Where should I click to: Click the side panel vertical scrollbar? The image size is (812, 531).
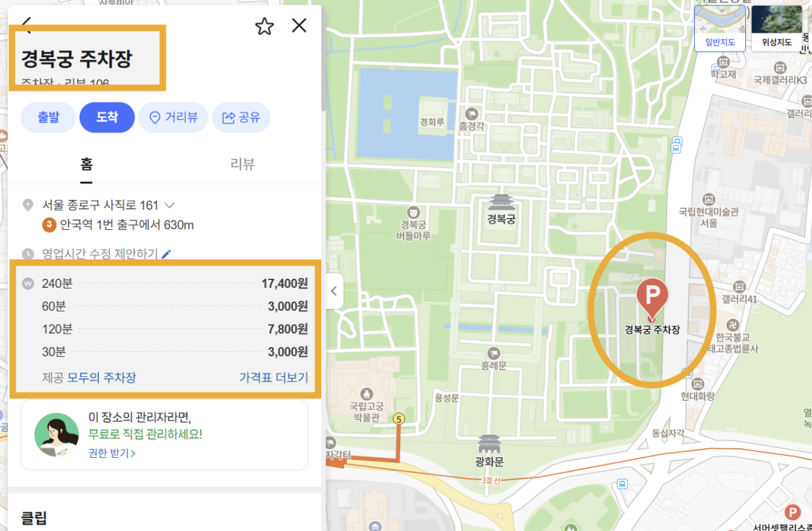(x=323, y=59)
